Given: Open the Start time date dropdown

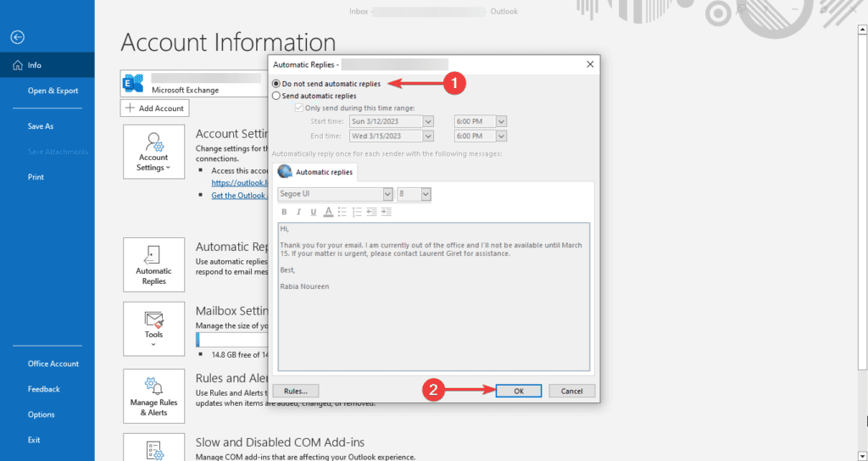Looking at the screenshot, I should click(x=428, y=121).
